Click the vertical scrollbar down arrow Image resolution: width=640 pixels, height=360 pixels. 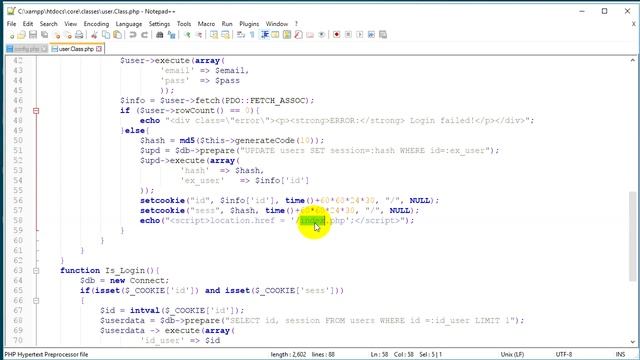pyautogui.click(x=633, y=342)
